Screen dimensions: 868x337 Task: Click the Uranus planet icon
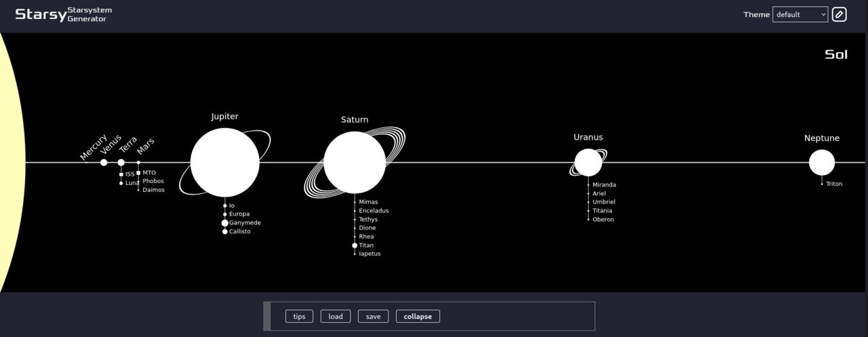588,163
